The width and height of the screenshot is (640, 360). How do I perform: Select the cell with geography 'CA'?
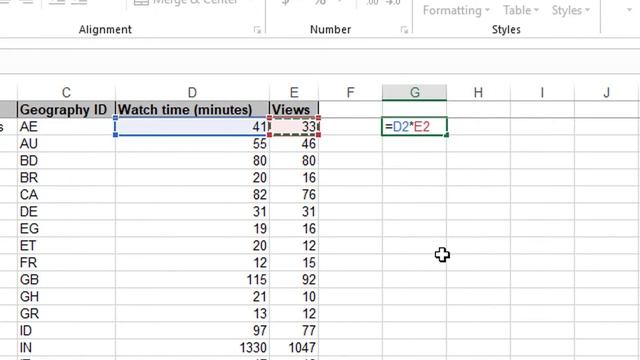(66, 195)
